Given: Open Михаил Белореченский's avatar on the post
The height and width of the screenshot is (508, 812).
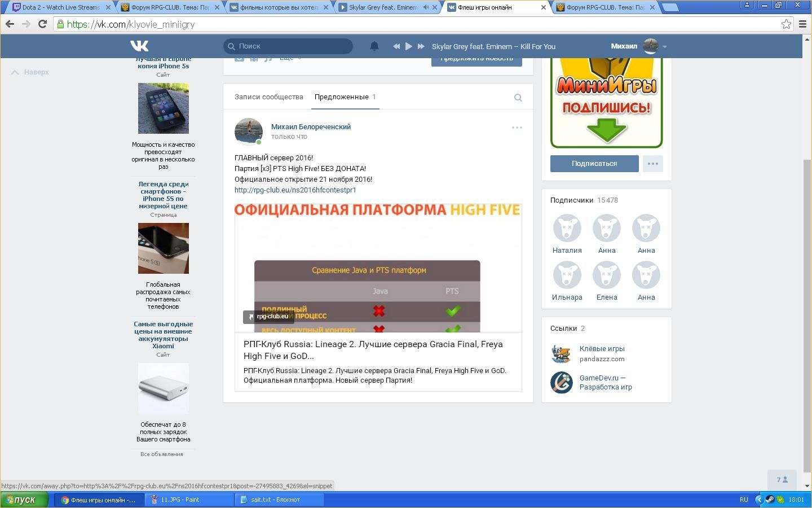Looking at the screenshot, I should pyautogui.click(x=249, y=132).
